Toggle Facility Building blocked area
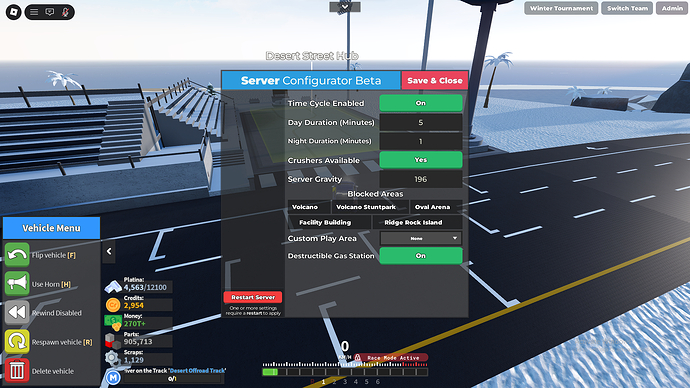The height and width of the screenshot is (388, 690). pos(329,222)
